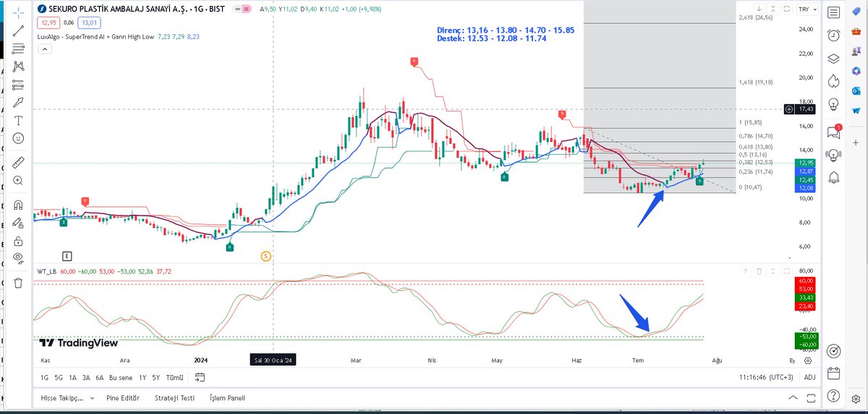The image size is (868, 414).
Task: Activate the zoom in tool
Action: [x=18, y=179]
